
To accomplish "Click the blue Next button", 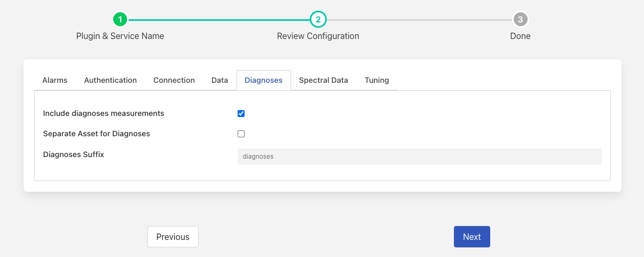I will (x=472, y=237).
